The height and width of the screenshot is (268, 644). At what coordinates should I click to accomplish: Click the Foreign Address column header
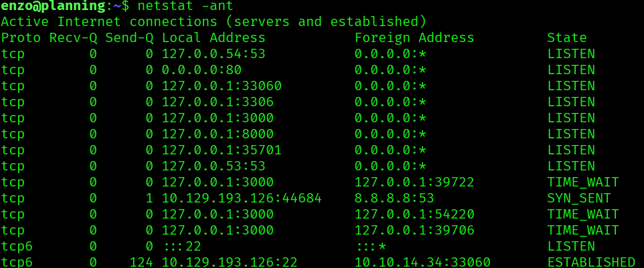tap(414, 38)
